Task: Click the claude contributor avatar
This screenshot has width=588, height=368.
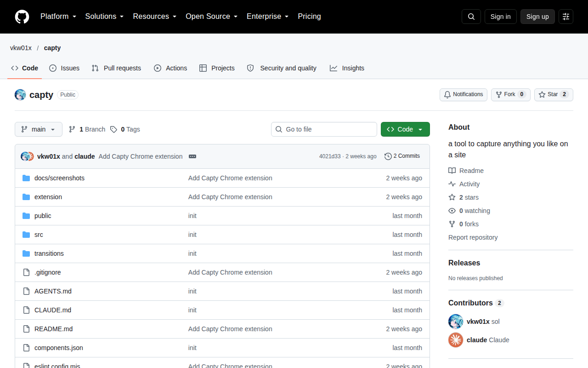Action: coord(456,340)
